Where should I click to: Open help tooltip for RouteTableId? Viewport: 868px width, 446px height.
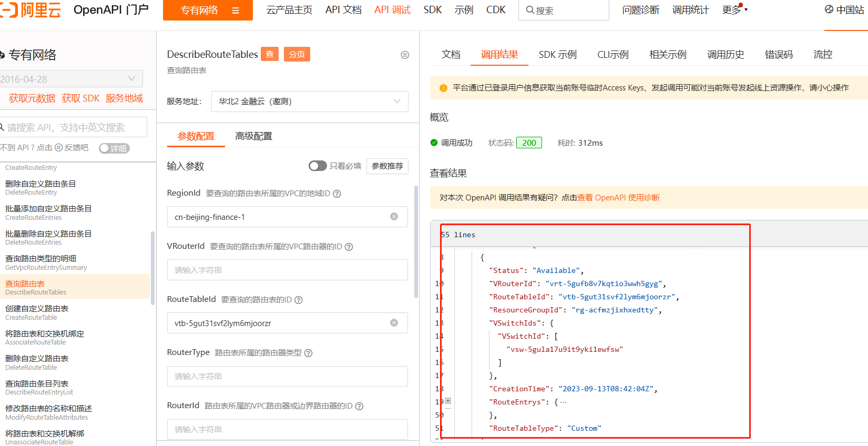click(x=299, y=300)
